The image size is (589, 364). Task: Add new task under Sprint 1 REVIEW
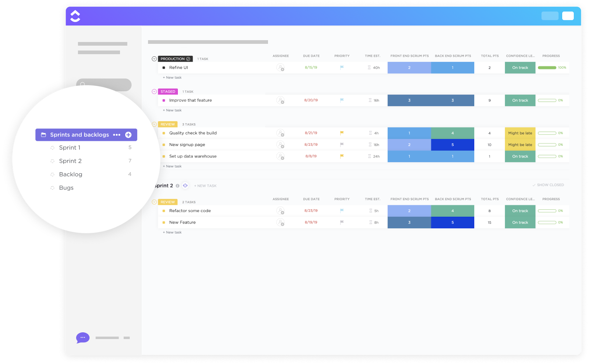coord(172,166)
